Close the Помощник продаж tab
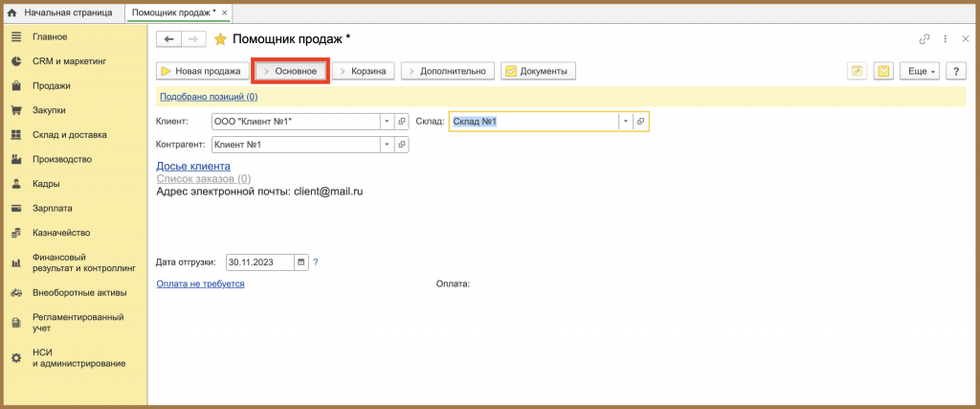The height and width of the screenshot is (409, 980). click(x=224, y=12)
